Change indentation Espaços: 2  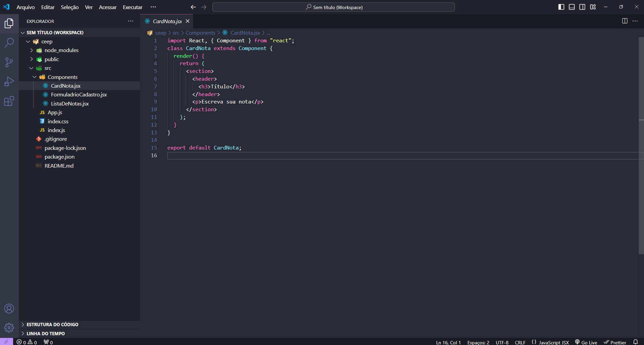pyautogui.click(x=478, y=342)
